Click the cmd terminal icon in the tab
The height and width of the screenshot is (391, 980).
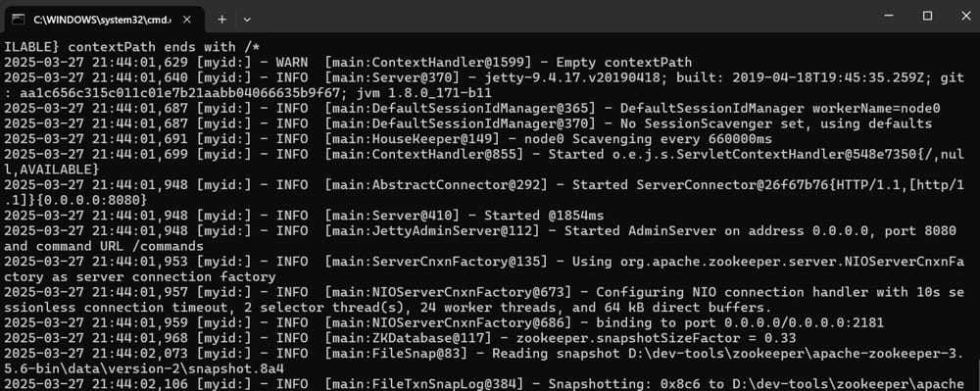(x=18, y=19)
